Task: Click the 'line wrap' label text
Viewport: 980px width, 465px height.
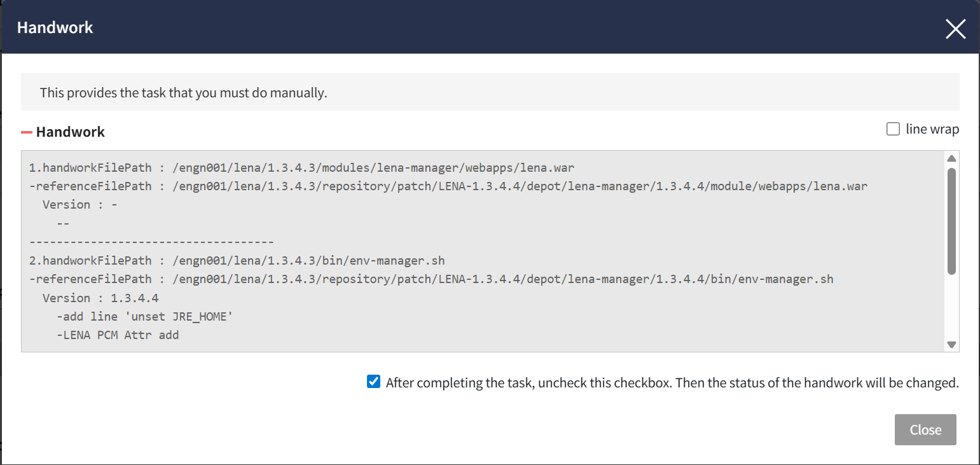Action: [932, 129]
